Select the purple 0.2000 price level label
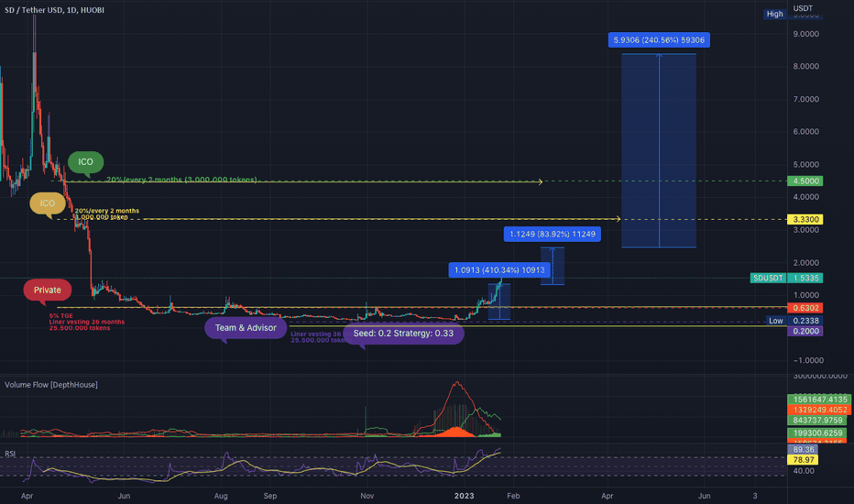This screenshot has width=854, height=504. [x=805, y=332]
